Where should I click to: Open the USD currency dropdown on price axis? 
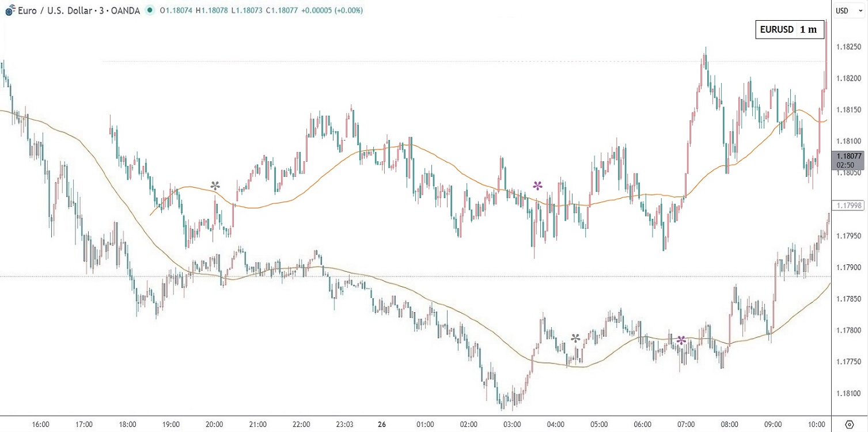tap(850, 10)
